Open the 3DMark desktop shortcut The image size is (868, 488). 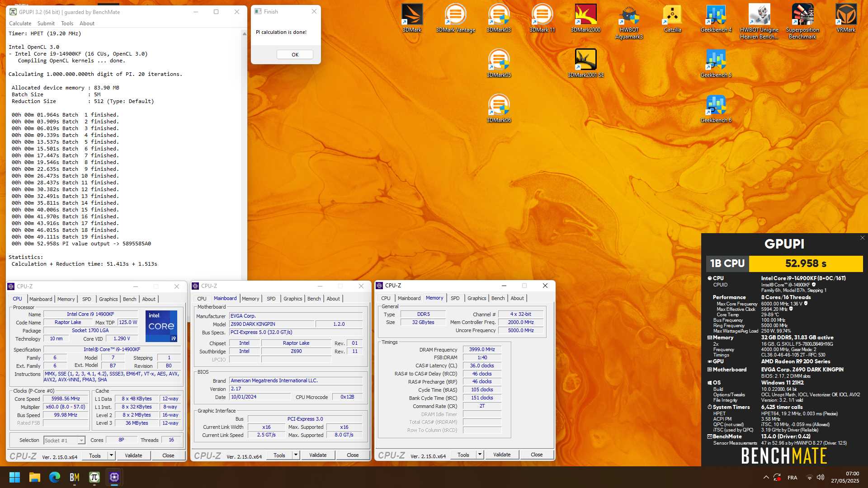tap(412, 18)
